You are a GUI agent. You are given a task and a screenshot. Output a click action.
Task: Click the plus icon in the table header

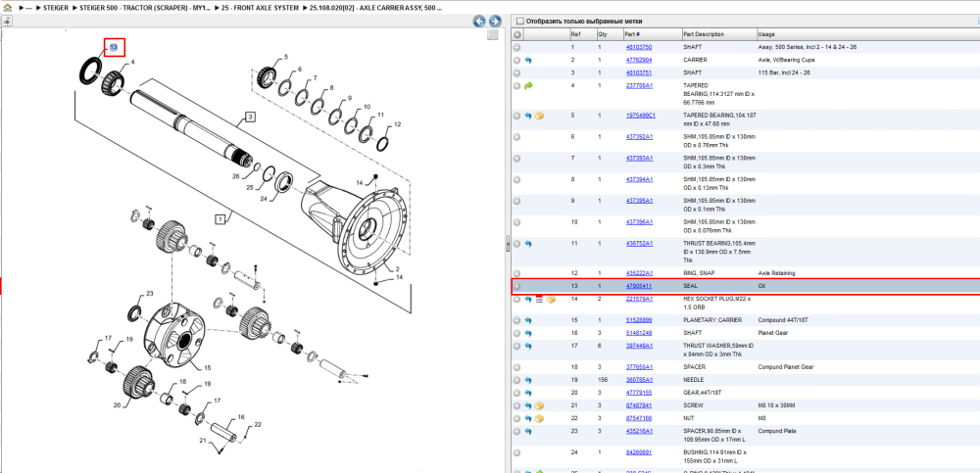tap(516, 34)
